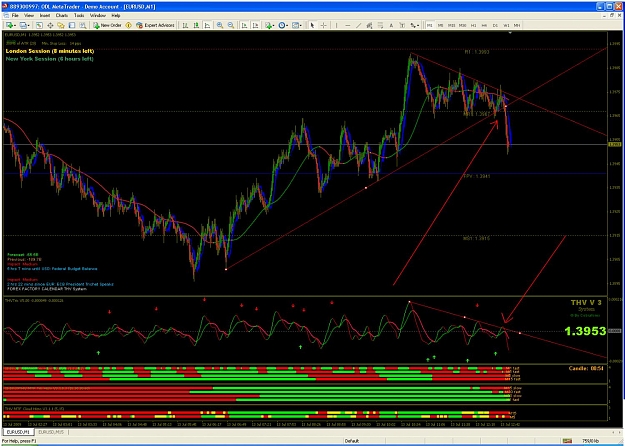Open the MetaEditor yellow diamond icon

click(x=128, y=25)
